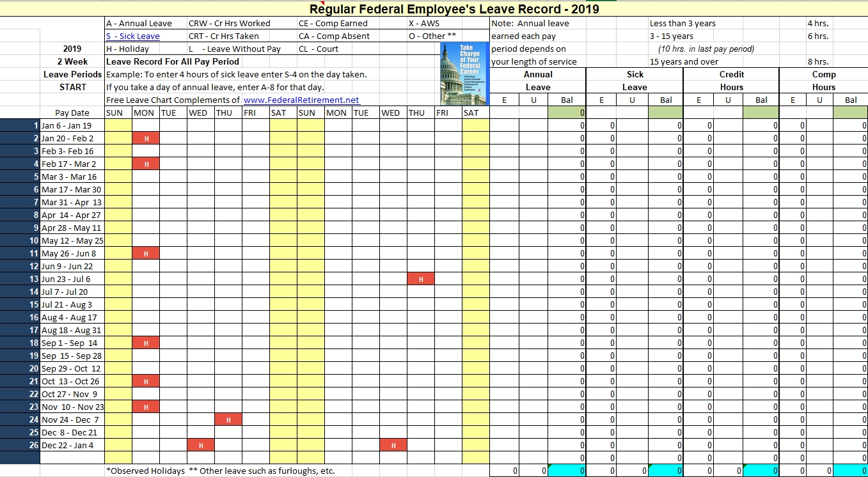Select row header number 26

point(20,446)
